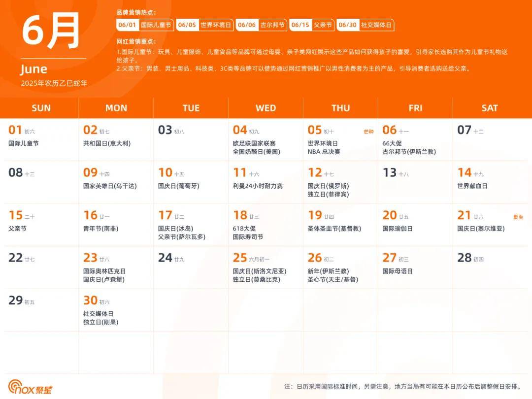Screen dimensions: 532x399
Task: Select the 利曼24小时耐力赛 event
Action: tap(258, 186)
